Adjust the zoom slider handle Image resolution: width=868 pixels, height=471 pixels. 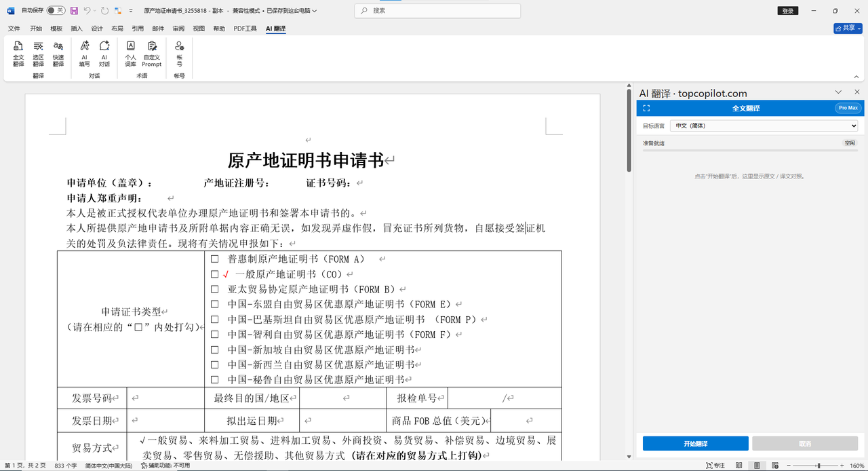pyautogui.click(x=818, y=466)
